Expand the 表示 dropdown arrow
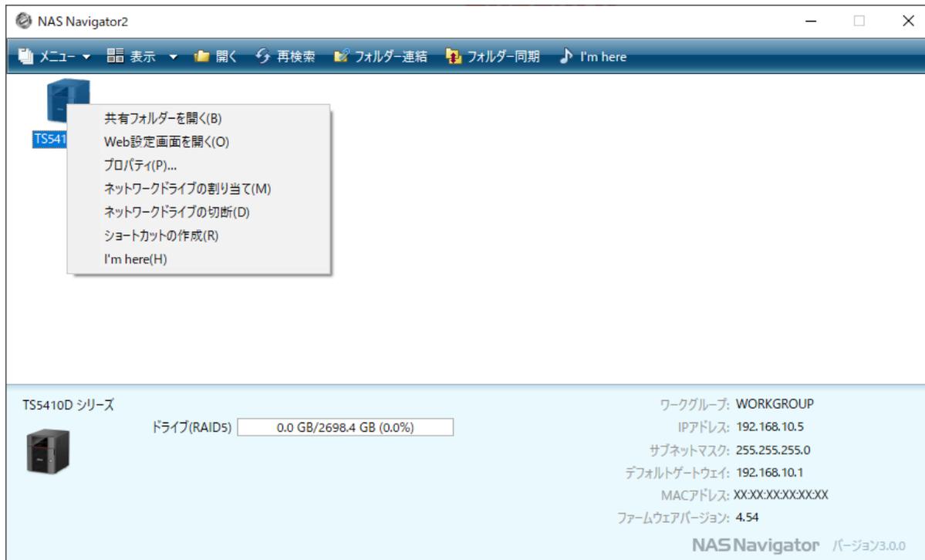The width and height of the screenshot is (925, 560). 174,57
